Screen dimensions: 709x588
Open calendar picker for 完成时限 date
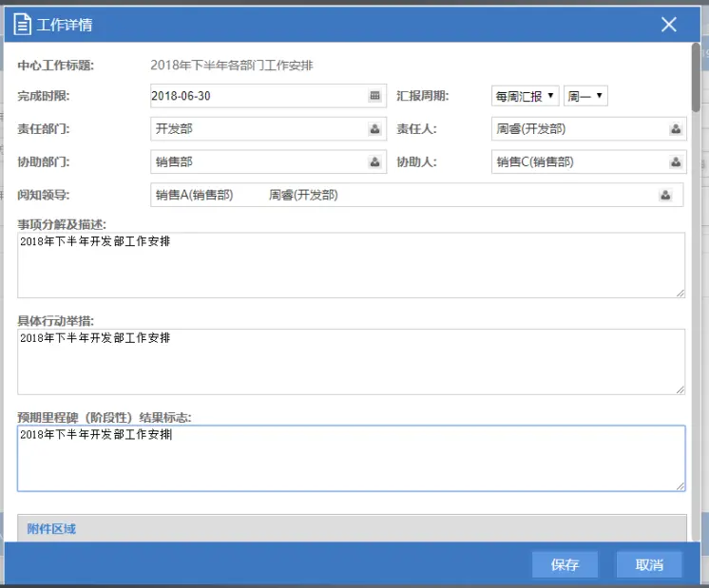click(x=374, y=96)
